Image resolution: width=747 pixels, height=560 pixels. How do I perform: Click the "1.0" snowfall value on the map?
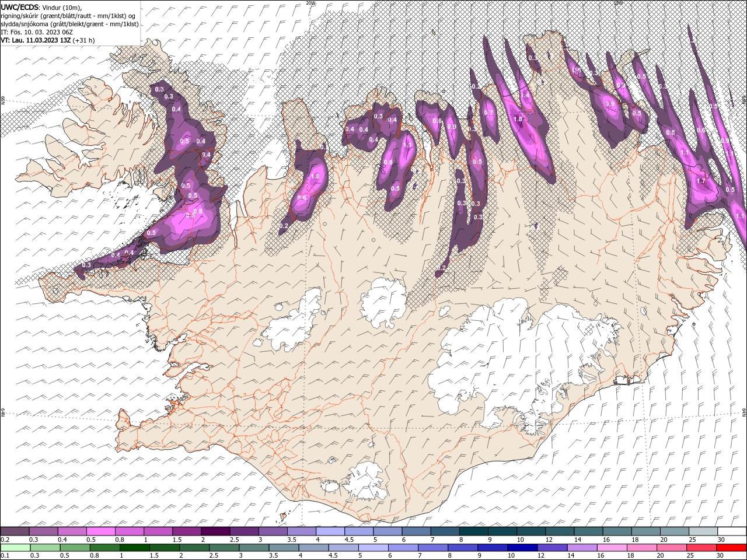click(x=316, y=176)
